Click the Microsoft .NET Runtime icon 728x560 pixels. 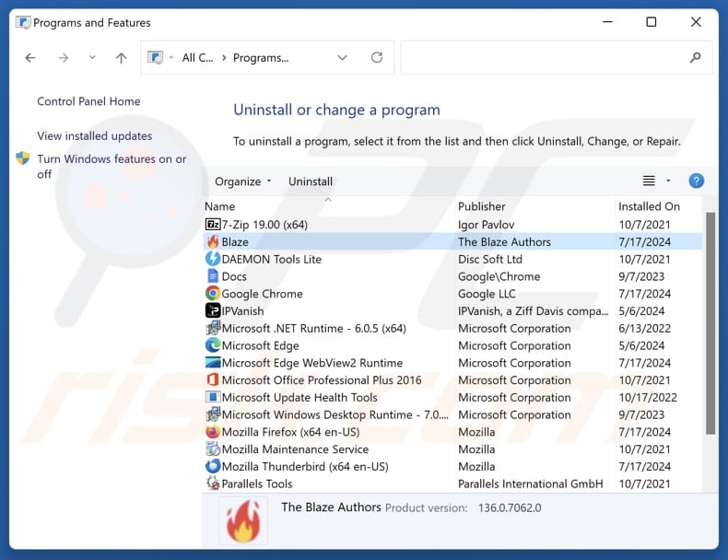[213, 328]
